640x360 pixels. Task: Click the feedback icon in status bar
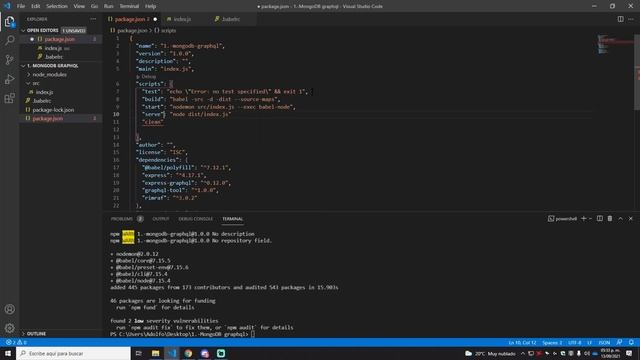(619, 342)
